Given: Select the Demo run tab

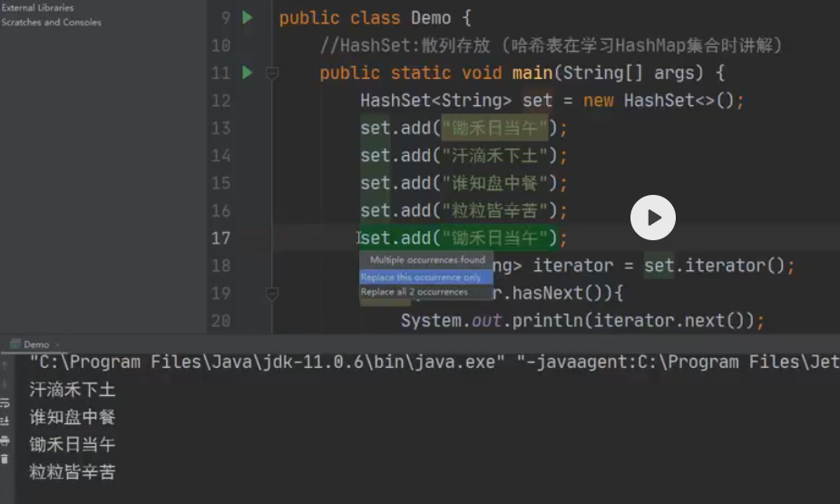Looking at the screenshot, I should [x=36, y=344].
